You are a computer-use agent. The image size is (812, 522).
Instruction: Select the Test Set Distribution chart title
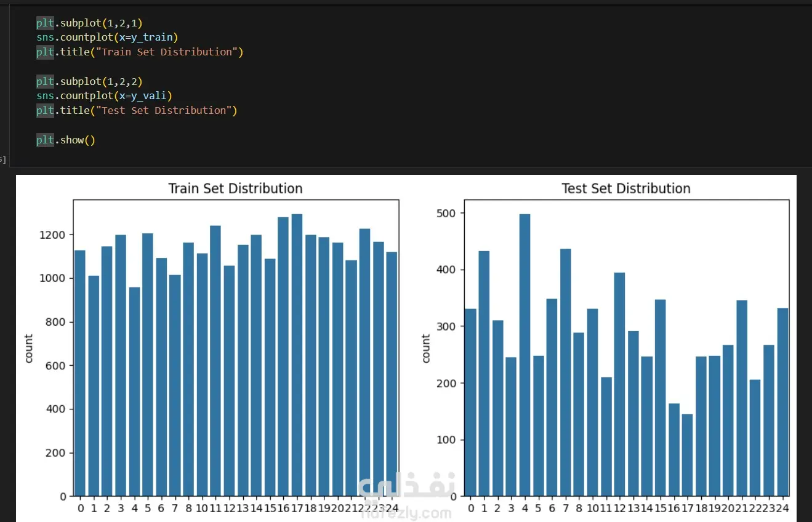(x=626, y=189)
